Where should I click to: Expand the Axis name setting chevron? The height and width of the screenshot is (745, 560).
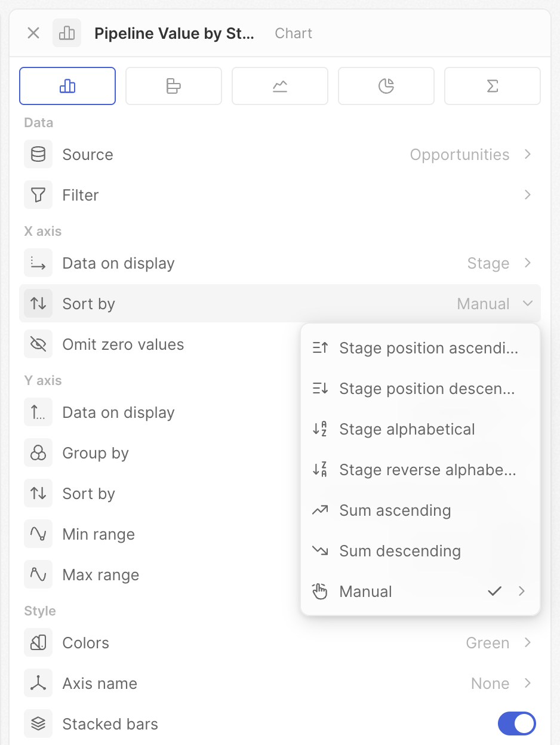click(527, 684)
